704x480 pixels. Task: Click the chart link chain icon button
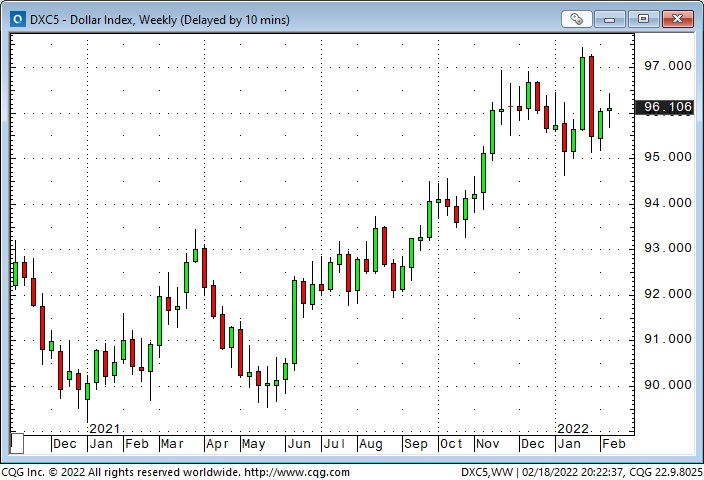pos(576,19)
